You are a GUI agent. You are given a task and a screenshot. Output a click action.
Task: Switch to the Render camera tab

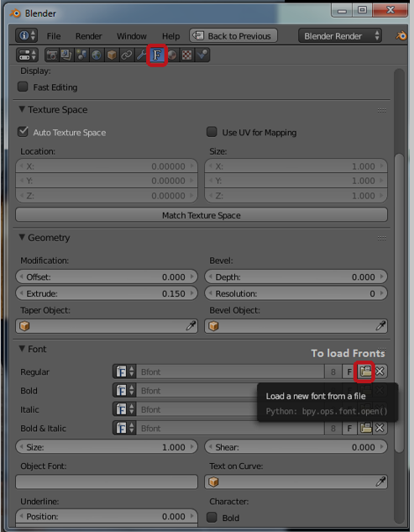click(52, 55)
